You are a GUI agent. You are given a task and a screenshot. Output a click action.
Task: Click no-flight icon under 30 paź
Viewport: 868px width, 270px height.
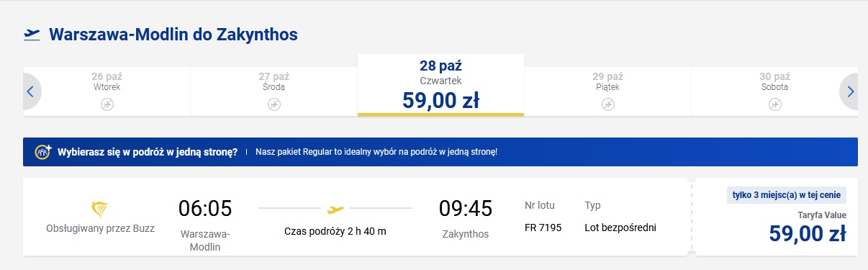point(774,104)
